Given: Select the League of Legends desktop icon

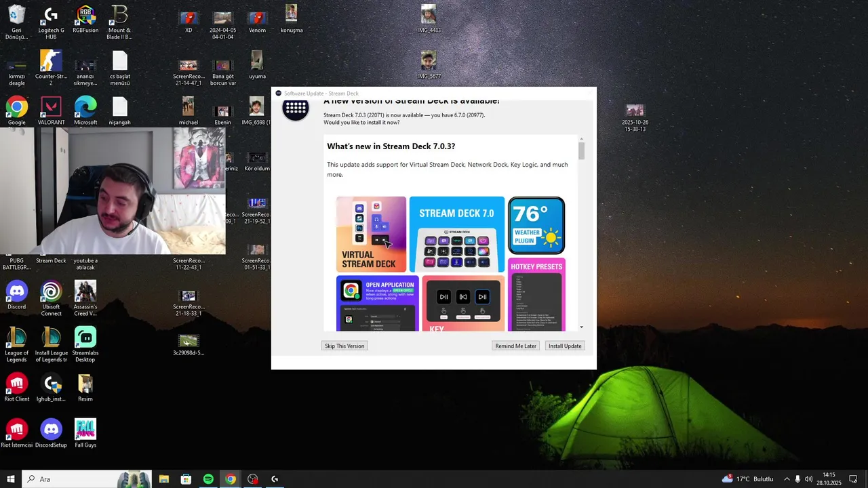Looking at the screenshot, I should click(x=17, y=345).
